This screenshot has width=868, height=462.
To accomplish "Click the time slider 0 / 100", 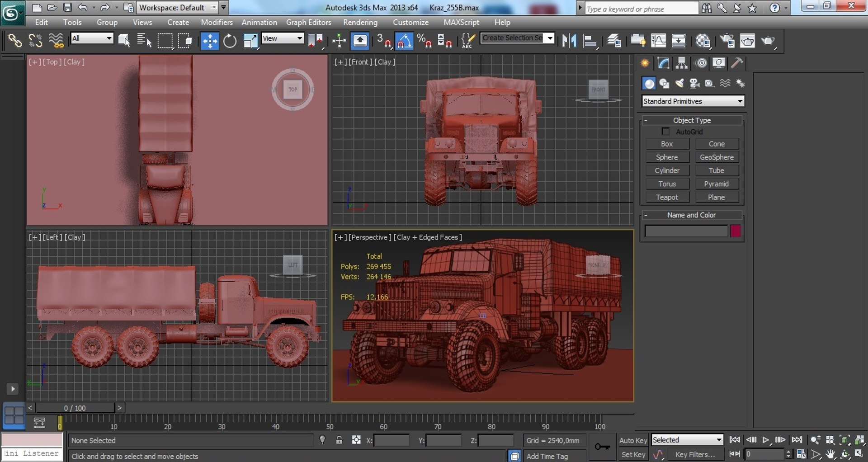I will 75,408.
